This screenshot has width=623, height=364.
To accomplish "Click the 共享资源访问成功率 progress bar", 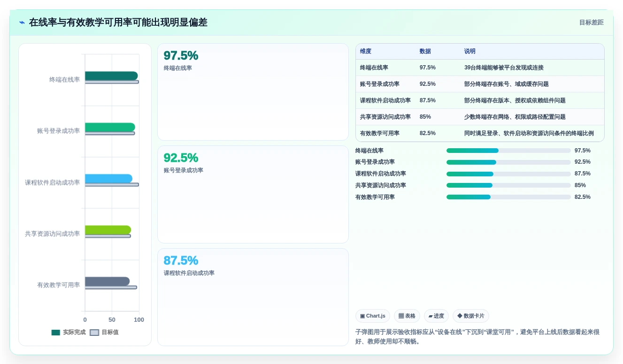I will 508,185.
